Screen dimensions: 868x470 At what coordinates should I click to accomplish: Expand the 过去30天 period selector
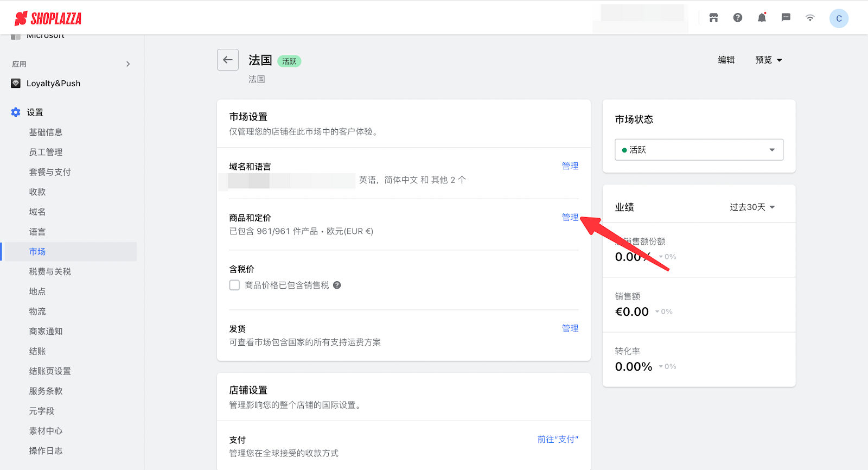click(x=752, y=207)
